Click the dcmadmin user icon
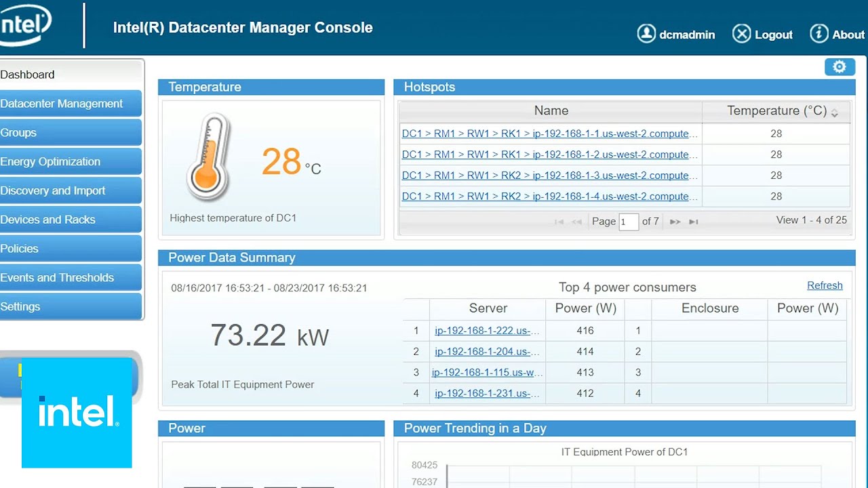Image resolution: width=868 pixels, height=488 pixels. tap(646, 34)
